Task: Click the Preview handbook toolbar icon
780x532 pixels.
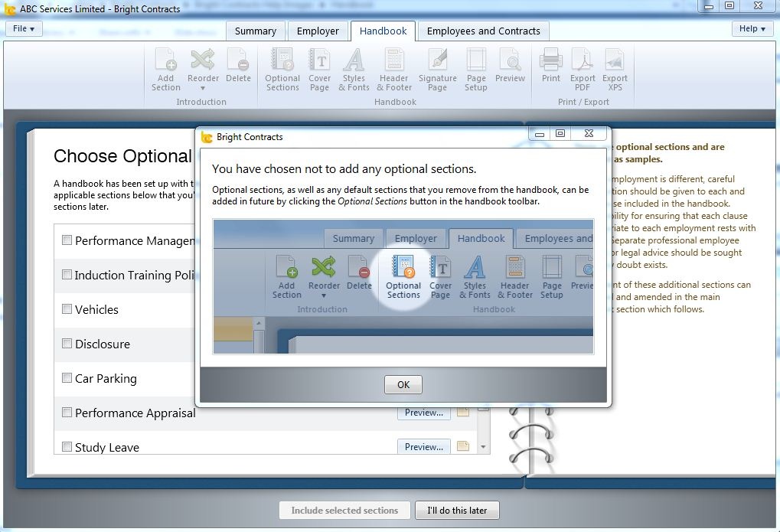Action: coord(510,65)
